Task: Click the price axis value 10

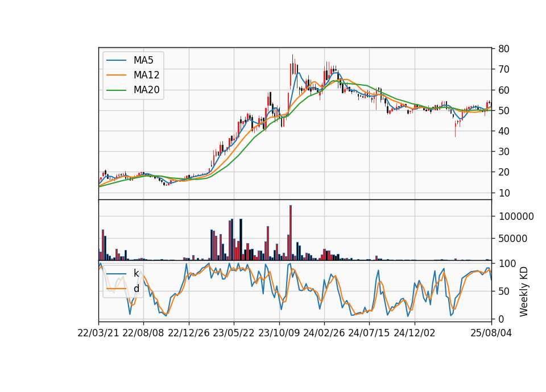Action: [504, 193]
